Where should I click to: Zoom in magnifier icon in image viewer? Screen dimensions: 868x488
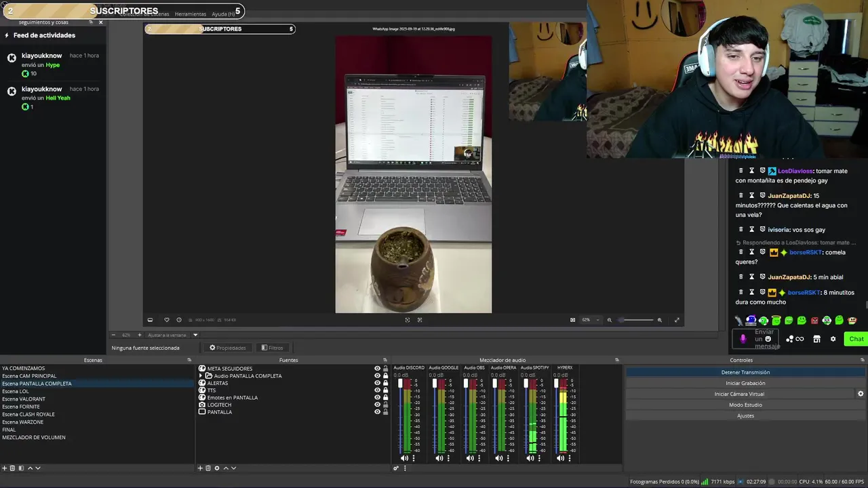click(659, 320)
